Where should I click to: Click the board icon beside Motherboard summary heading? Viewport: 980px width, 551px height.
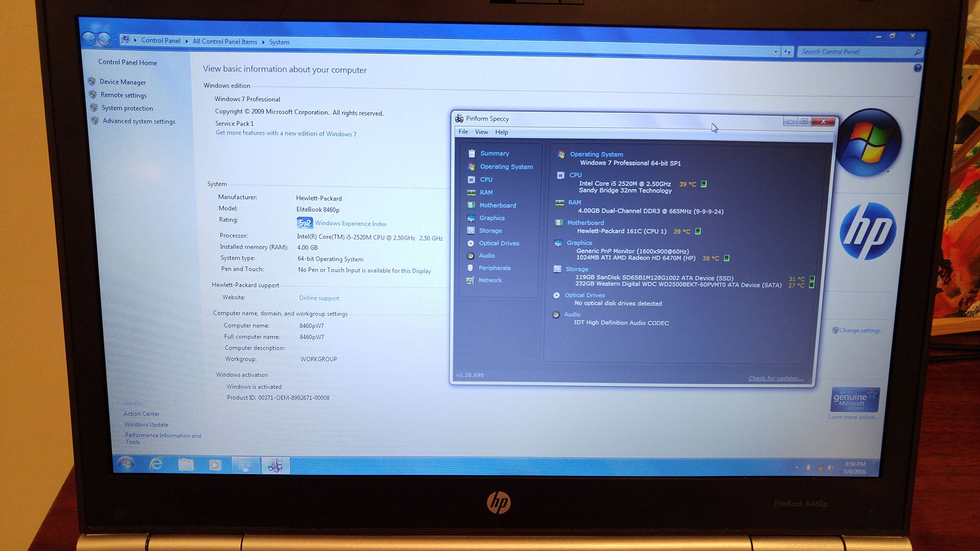pos(559,222)
